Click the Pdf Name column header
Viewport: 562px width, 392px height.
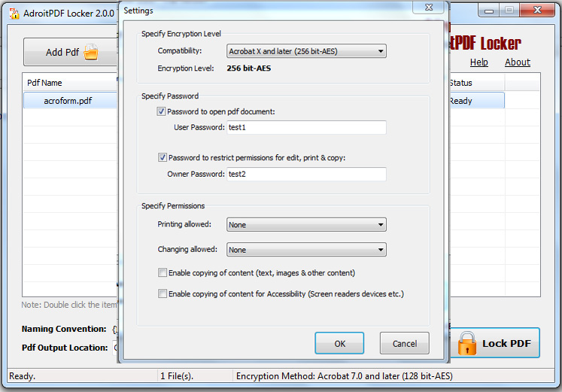pyautogui.click(x=71, y=83)
